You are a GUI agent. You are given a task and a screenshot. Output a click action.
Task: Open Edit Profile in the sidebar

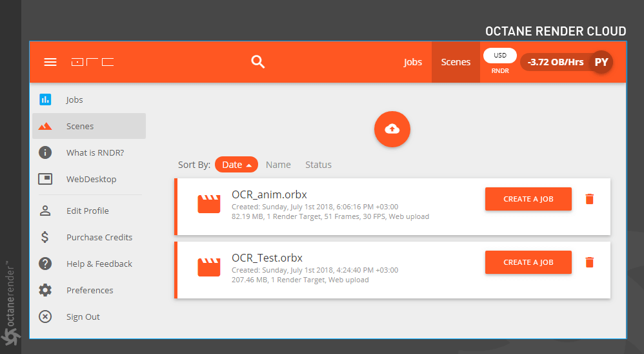[89, 211]
